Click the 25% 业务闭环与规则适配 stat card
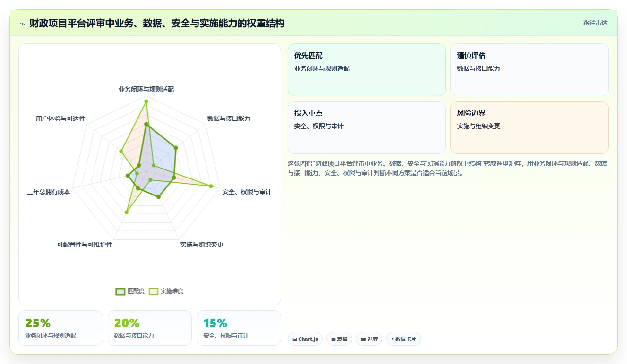The width and height of the screenshot is (627, 364). (60, 328)
